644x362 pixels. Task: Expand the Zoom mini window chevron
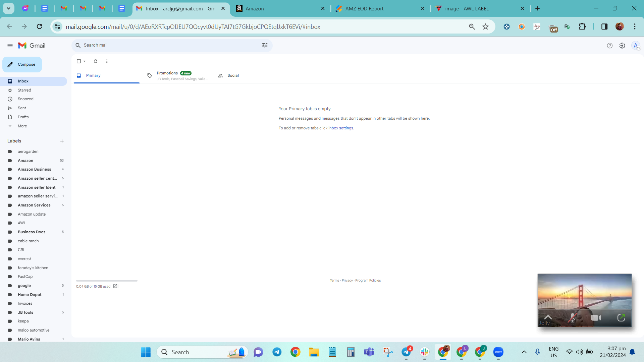tap(548, 317)
